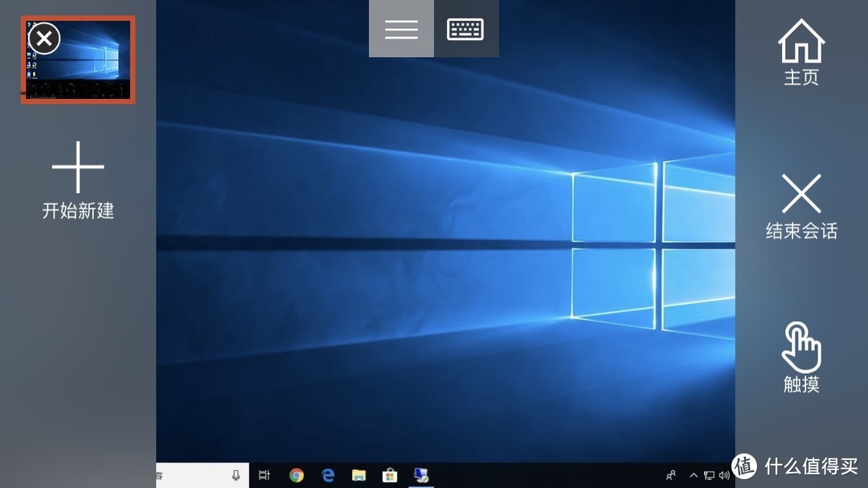Screen dimensions: 868x488
Task: Click the taskbar search box
Action: coord(203,475)
